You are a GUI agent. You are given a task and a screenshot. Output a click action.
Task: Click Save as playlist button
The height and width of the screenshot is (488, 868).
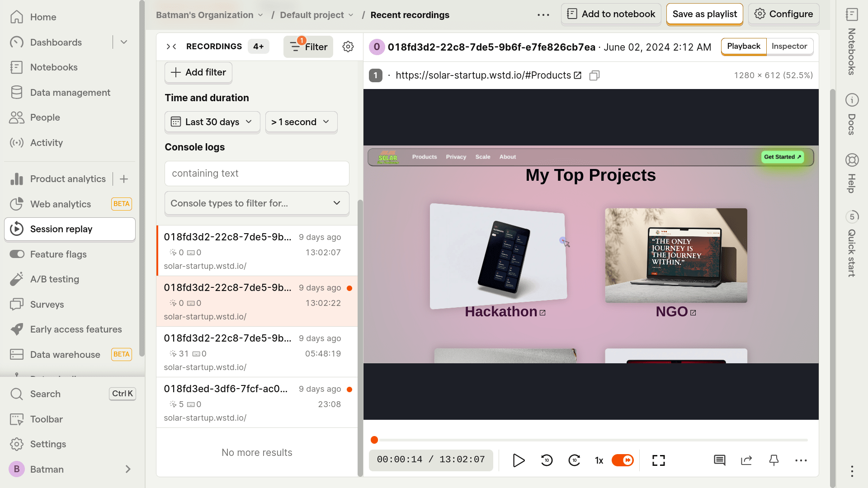pyautogui.click(x=704, y=14)
